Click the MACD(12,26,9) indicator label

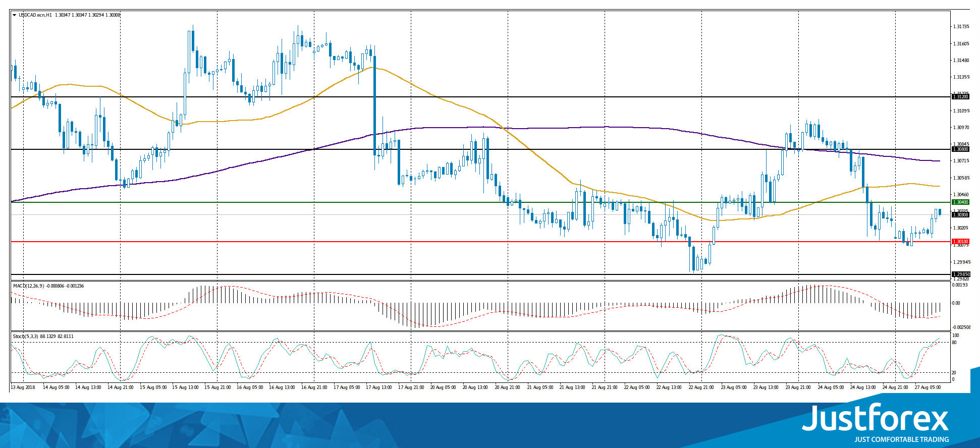tap(29, 286)
